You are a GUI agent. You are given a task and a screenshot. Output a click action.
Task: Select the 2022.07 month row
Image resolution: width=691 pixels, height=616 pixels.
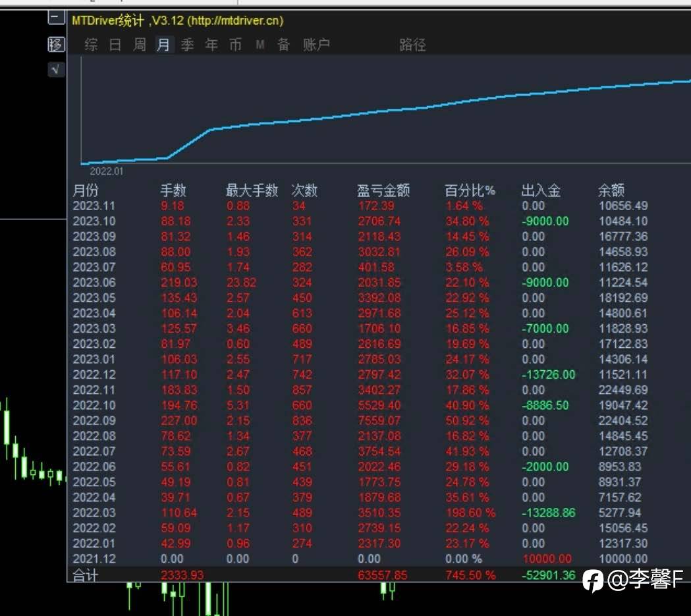point(360,452)
